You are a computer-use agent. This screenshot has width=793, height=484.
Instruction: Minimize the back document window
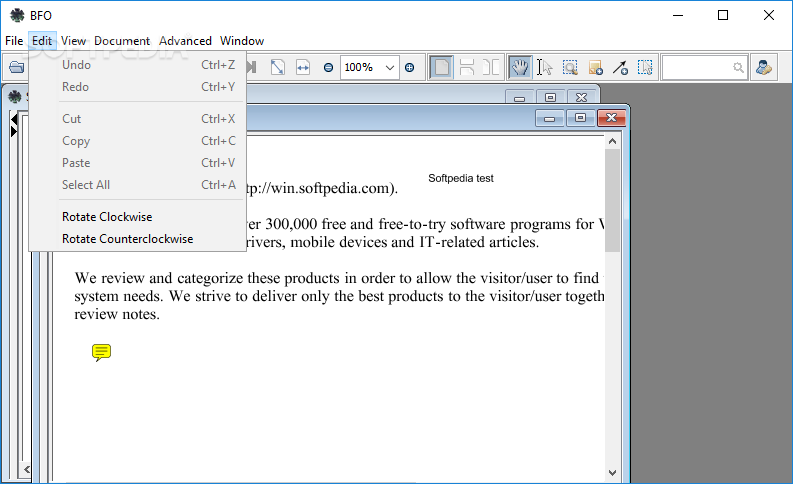pyautogui.click(x=519, y=98)
